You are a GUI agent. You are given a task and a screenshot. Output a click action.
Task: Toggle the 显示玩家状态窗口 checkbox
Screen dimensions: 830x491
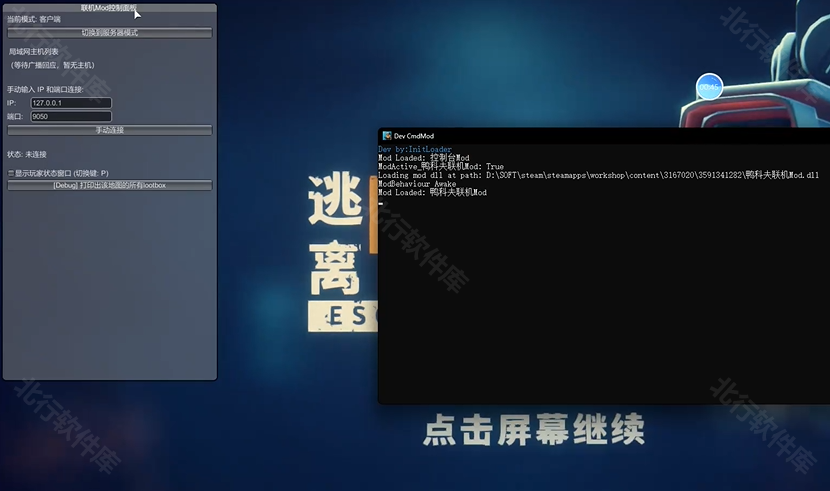click(10, 173)
